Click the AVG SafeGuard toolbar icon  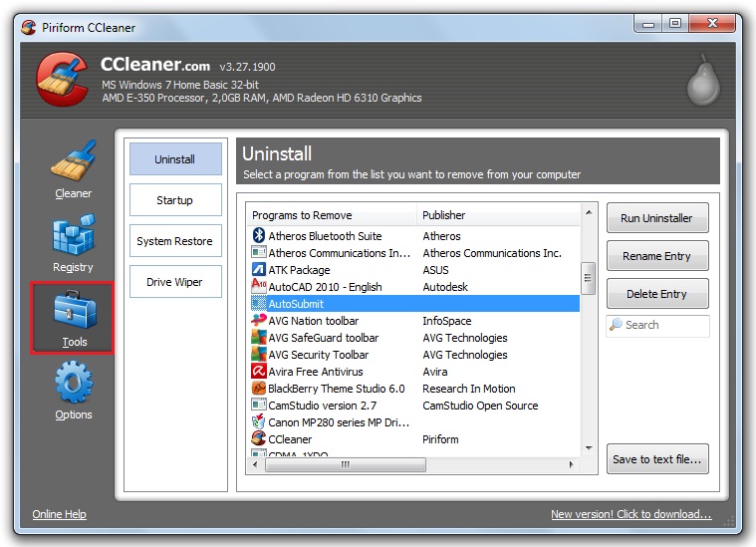pos(259,337)
